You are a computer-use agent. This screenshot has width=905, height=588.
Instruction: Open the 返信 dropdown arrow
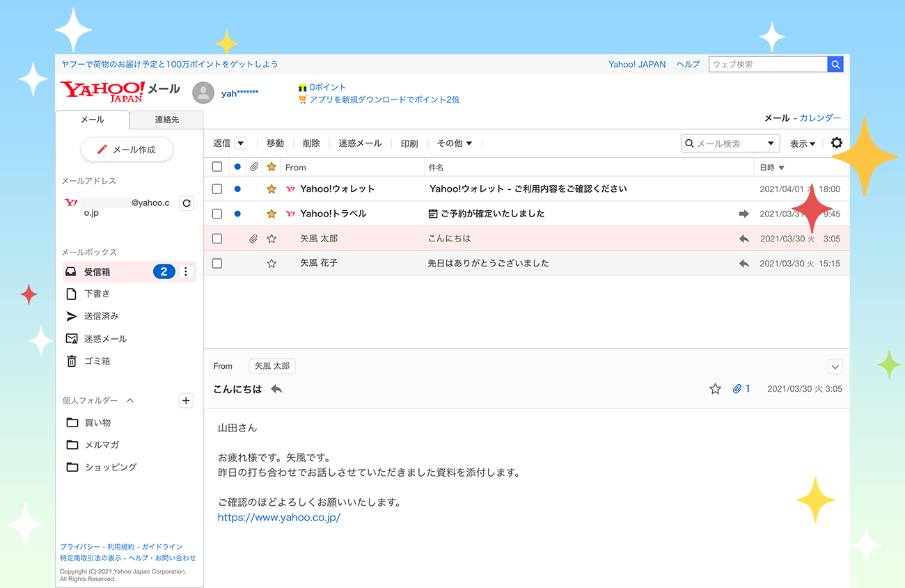pyautogui.click(x=241, y=143)
